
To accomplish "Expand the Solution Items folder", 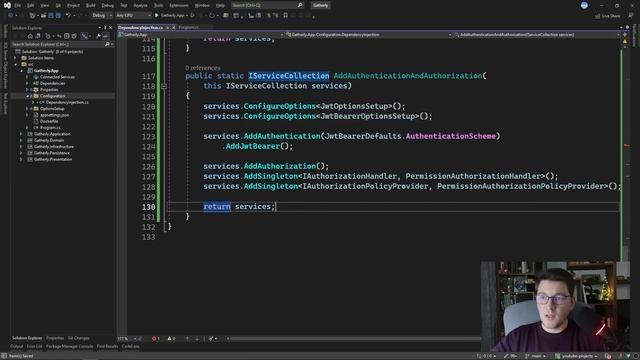I will (x=16, y=58).
